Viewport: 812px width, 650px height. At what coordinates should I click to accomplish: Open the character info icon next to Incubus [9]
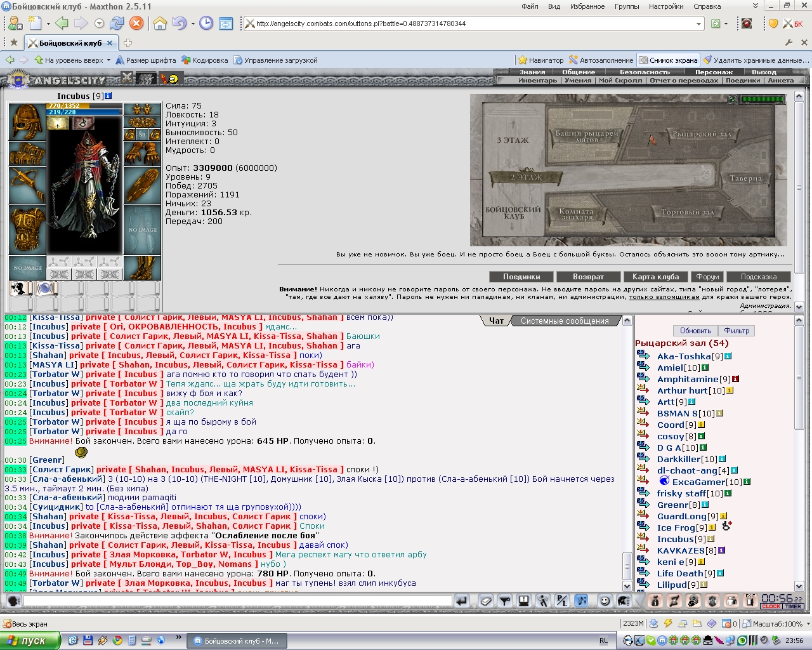[108, 96]
